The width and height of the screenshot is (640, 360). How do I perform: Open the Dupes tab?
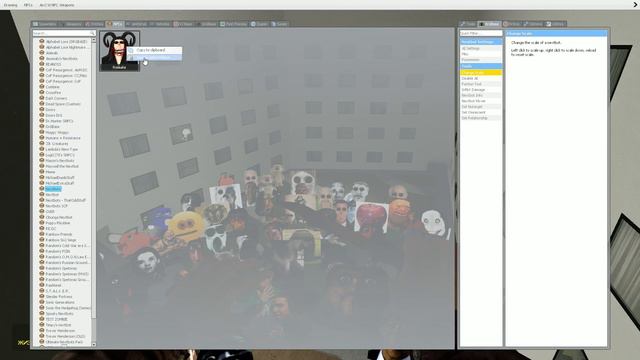pyautogui.click(x=259, y=24)
